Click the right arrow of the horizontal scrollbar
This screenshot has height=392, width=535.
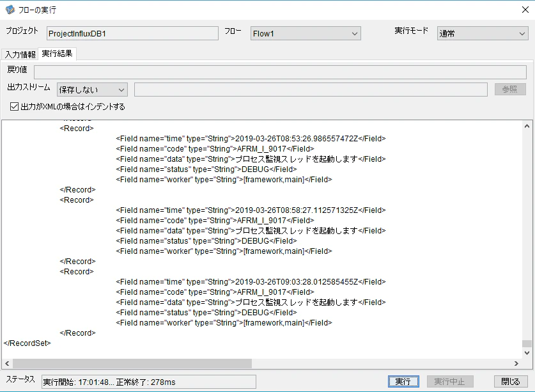tap(516, 364)
